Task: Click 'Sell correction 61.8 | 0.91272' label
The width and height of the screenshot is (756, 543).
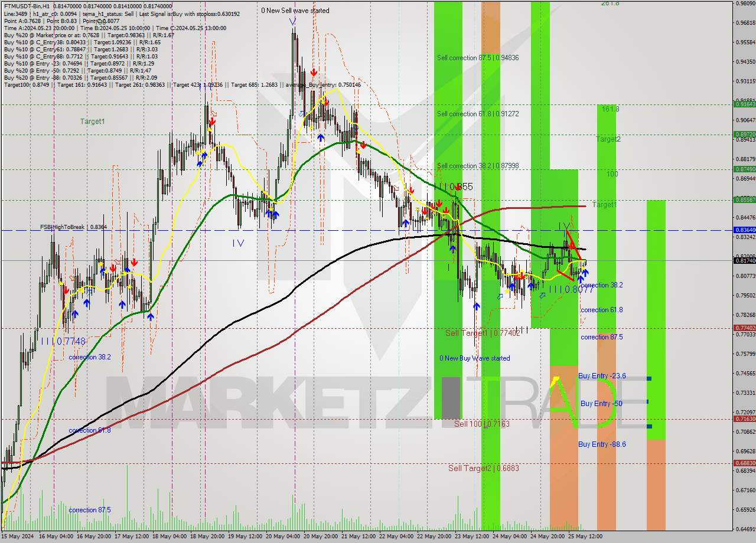Action: [x=478, y=113]
